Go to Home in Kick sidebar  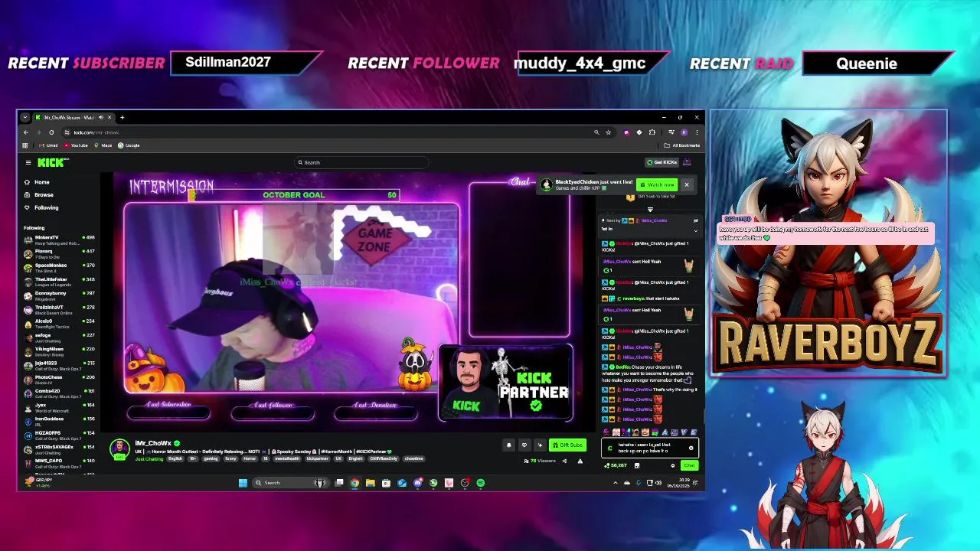(x=37, y=182)
